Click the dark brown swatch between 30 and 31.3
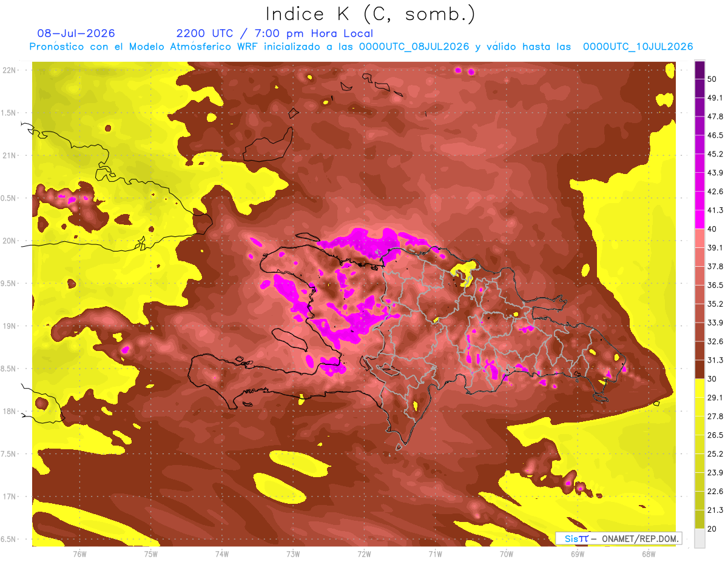Viewport: 728px width, 562px height. tap(699, 369)
